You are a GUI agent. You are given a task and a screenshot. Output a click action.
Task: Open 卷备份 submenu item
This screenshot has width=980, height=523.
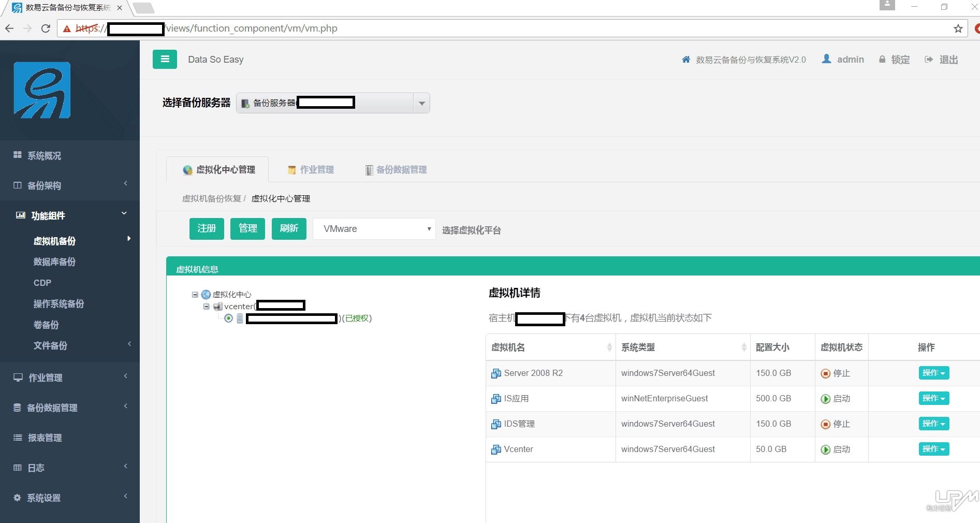pos(46,325)
